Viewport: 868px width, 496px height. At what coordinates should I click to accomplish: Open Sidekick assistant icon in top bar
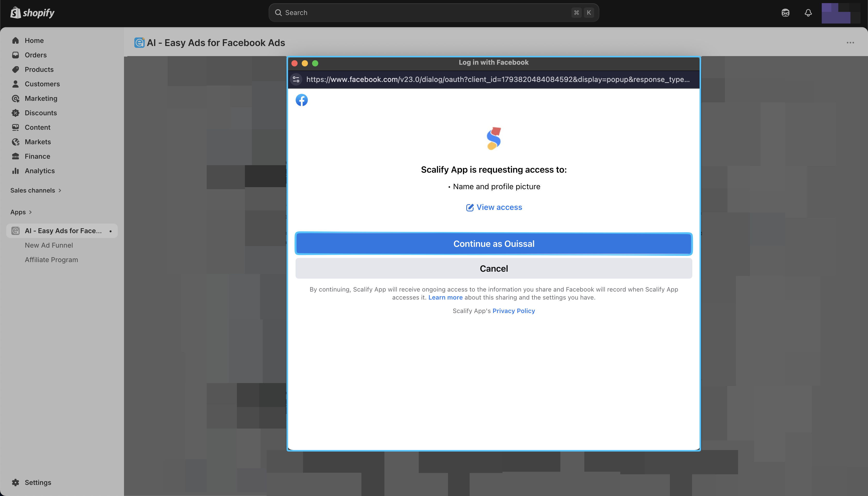[x=785, y=13]
